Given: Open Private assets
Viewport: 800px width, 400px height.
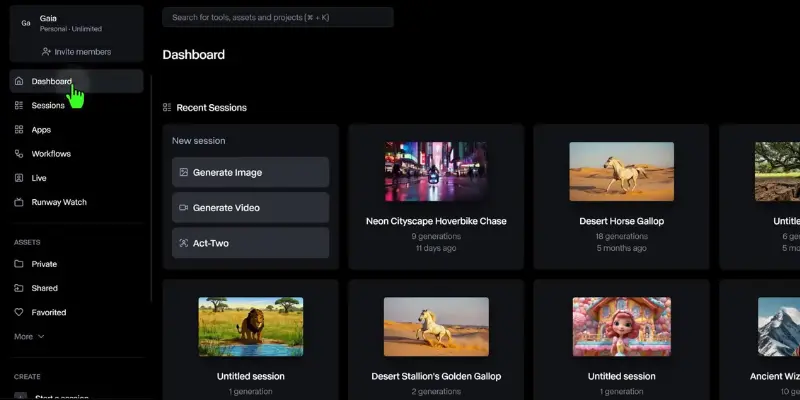Looking at the screenshot, I should click(77, 264).
